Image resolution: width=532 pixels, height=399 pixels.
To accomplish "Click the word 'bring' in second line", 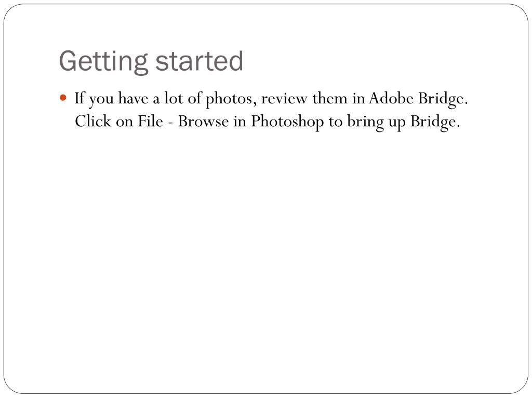I will click(x=365, y=122).
